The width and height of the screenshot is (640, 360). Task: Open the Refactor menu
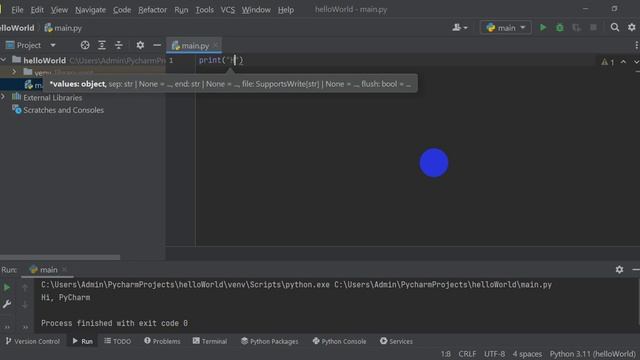(x=152, y=9)
